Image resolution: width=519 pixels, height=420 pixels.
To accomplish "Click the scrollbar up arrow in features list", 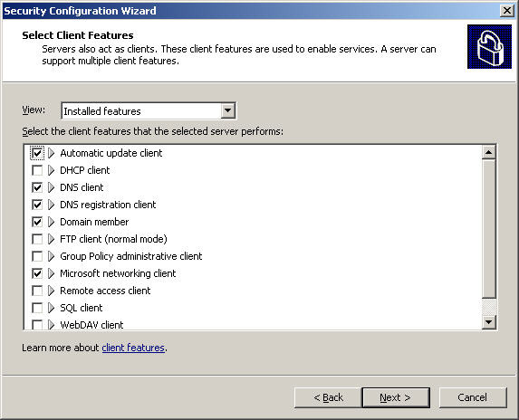I will 488,152.
